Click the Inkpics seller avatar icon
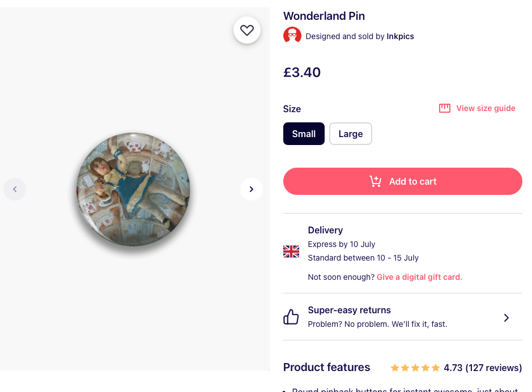 [292, 36]
